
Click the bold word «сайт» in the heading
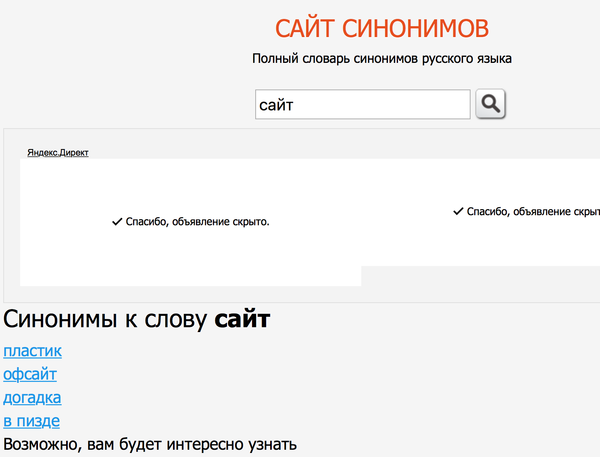(x=242, y=321)
